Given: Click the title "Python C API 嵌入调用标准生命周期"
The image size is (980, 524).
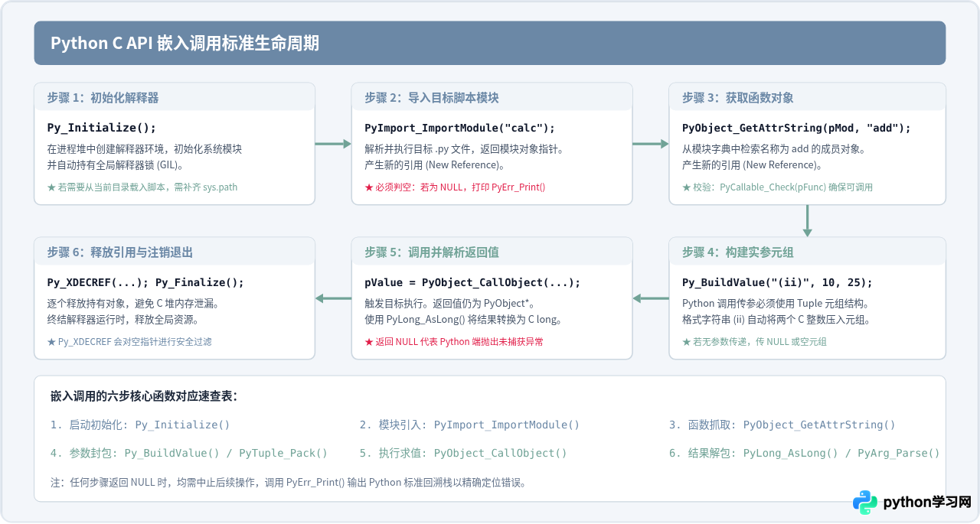Looking at the screenshot, I should tap(185, 44).
